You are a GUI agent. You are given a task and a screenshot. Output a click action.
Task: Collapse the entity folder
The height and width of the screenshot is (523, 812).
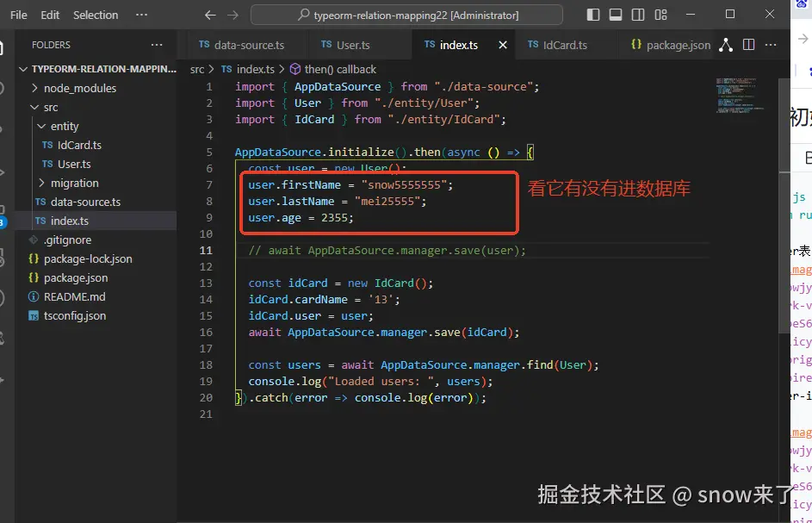[x=96, y=126]
